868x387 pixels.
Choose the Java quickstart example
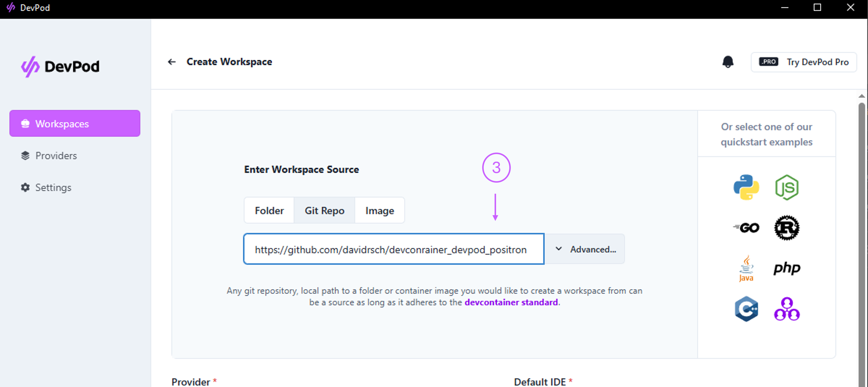coord(746,268)
